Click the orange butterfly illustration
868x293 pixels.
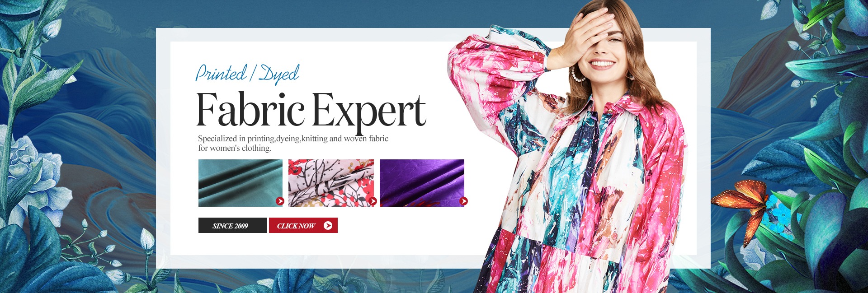pyautogui.click(x=741, y=205)
